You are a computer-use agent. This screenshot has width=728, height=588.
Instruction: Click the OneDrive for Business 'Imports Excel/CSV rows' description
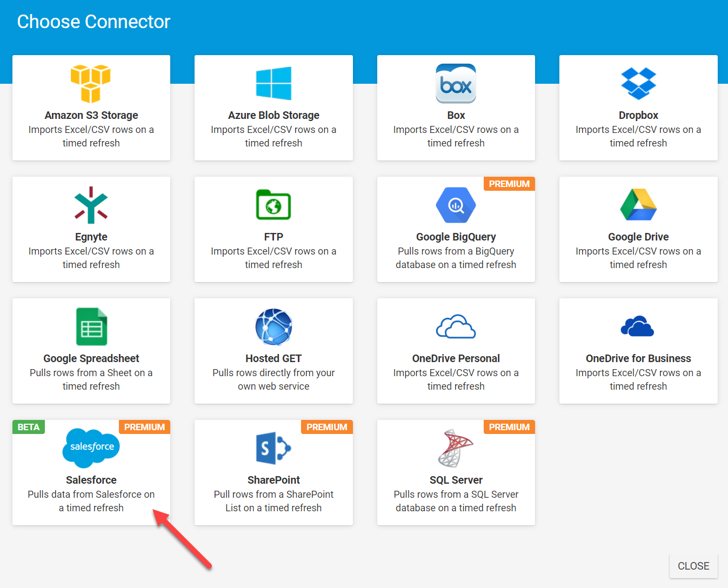coord(638,379)
